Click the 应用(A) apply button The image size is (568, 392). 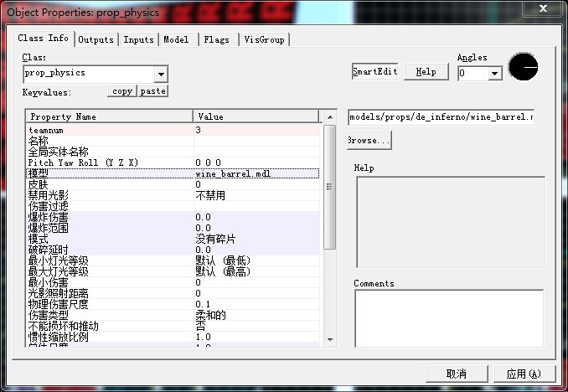524,374
